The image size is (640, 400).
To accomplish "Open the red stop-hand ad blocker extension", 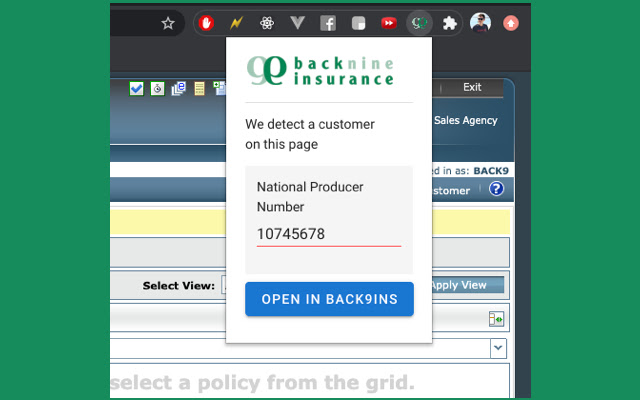I will click(x=207, y=23).
